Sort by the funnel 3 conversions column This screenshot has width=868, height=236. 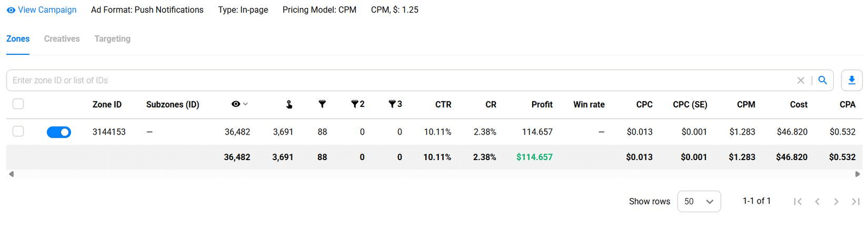[x=395, y=104]
